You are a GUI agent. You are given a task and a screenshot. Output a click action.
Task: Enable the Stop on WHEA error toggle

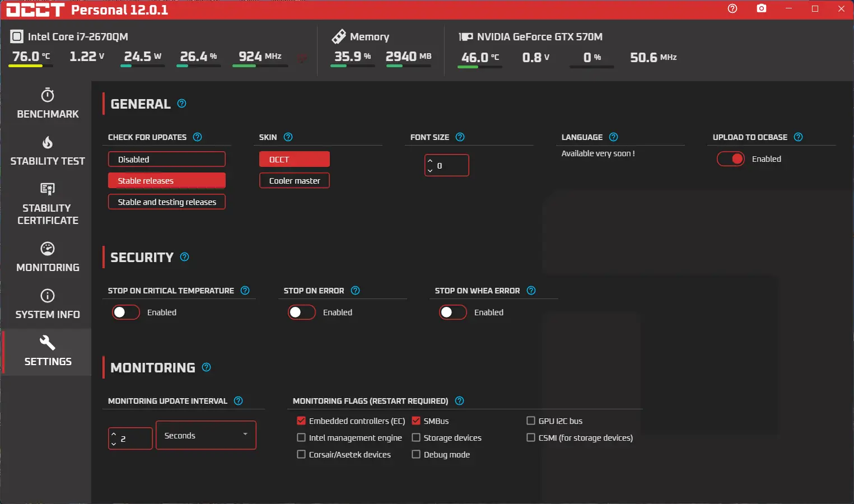453,312
